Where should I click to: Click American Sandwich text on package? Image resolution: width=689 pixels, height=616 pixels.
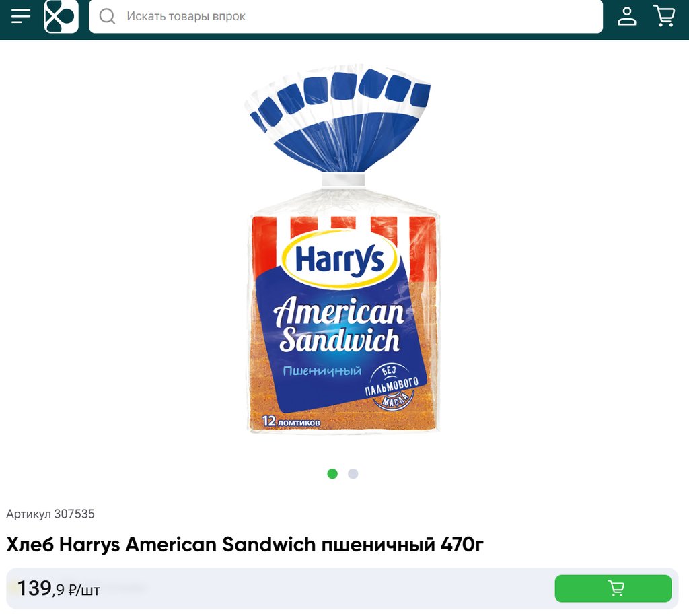(x=339, y=325)
